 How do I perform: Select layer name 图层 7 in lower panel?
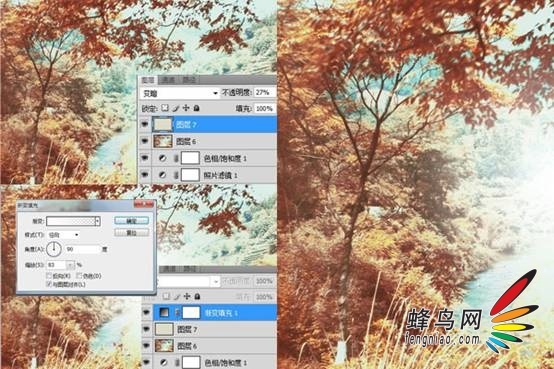tap(187, 329)
